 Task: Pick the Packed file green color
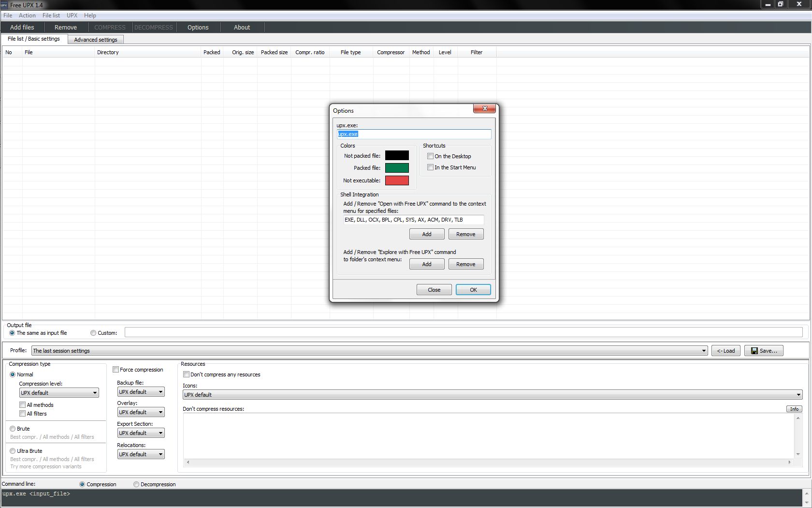397,168
